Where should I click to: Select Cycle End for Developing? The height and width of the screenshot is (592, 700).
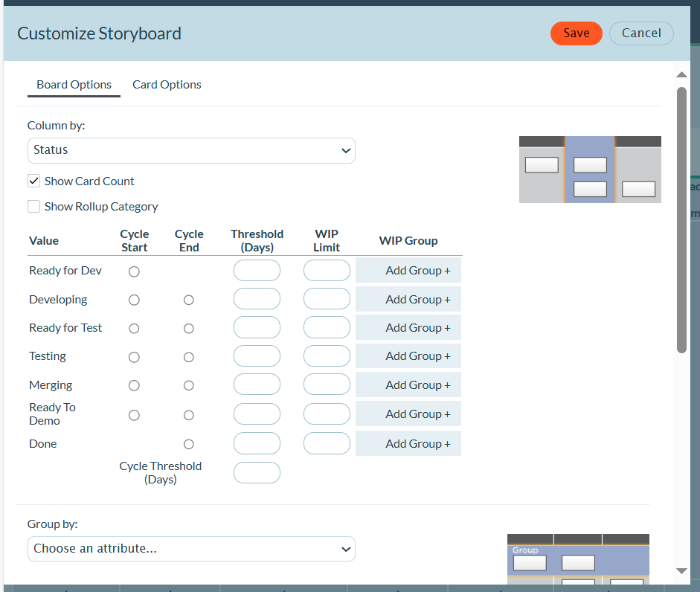[x=189, y=300]
